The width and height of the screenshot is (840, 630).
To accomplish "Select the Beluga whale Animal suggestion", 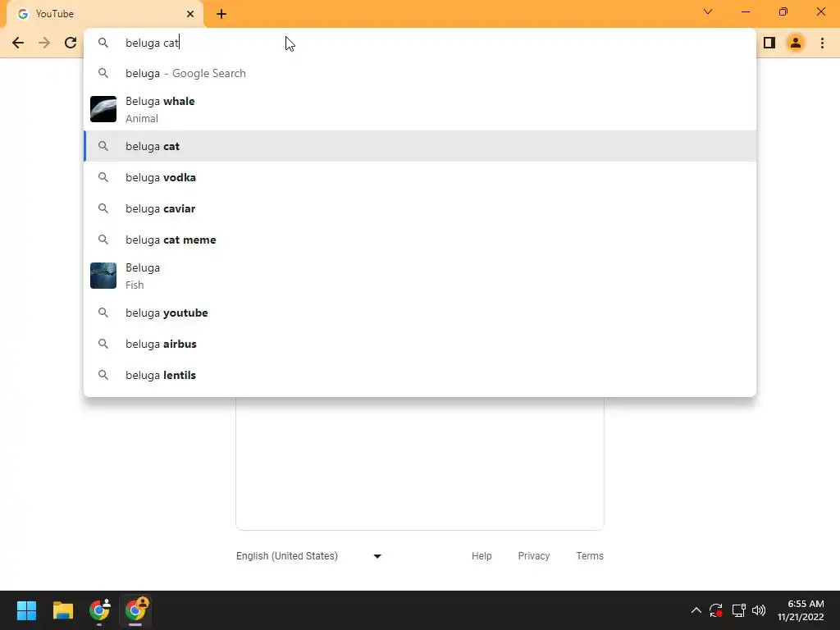I will point(420,109).
